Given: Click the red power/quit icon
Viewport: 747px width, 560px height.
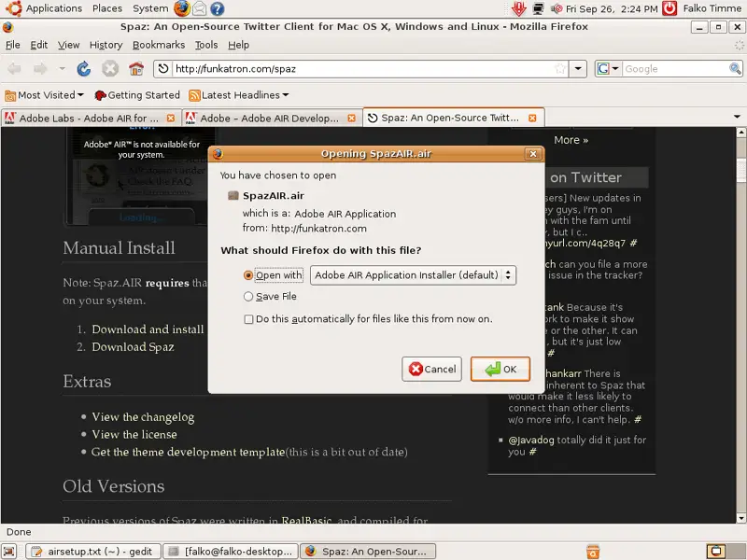Looking at the screenshot, I should (669, 8).
